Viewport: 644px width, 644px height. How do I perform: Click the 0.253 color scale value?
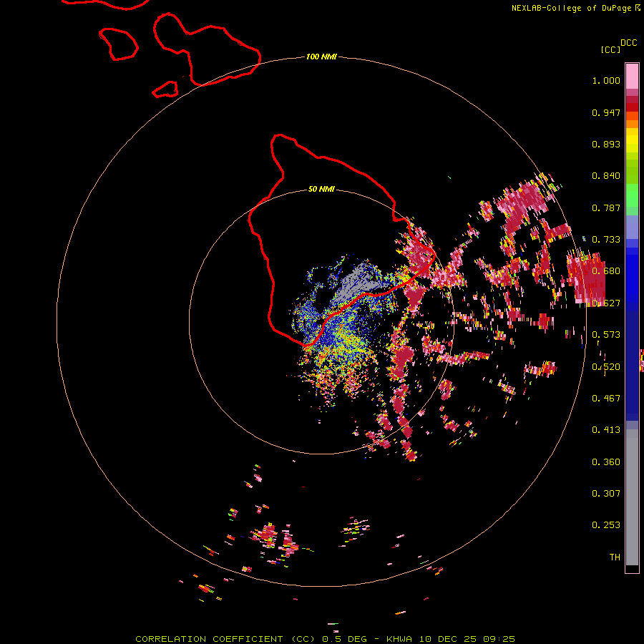pos(606,525)
